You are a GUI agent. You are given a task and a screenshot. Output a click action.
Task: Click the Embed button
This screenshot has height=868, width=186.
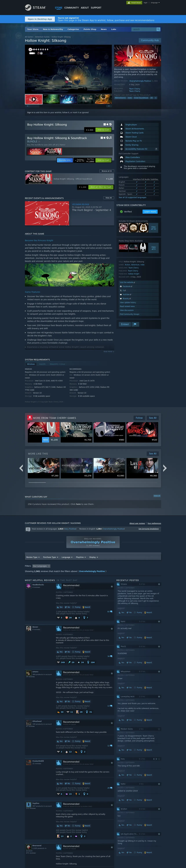(x=125, y=324)
